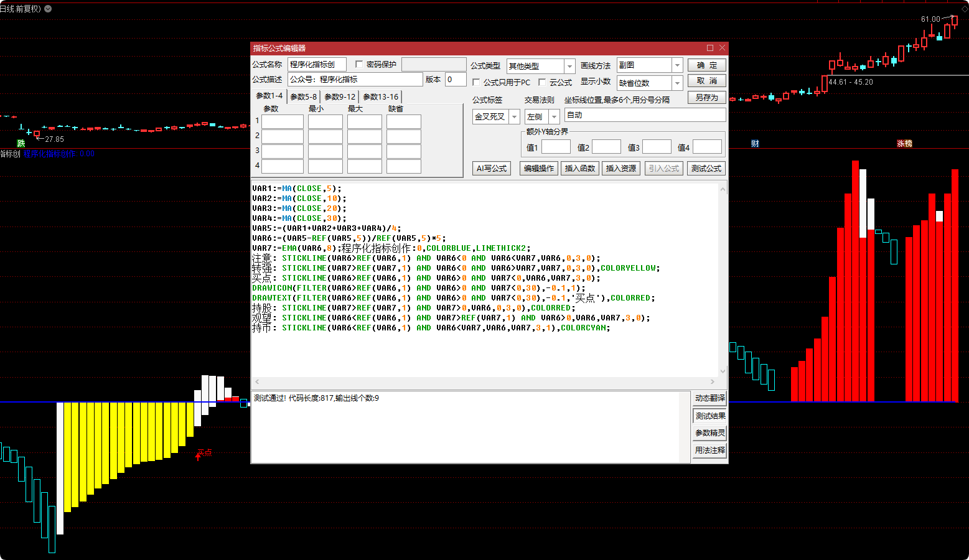Check the 公式只用于PC option
Screen dimensions: 969x560
[476, 82]
